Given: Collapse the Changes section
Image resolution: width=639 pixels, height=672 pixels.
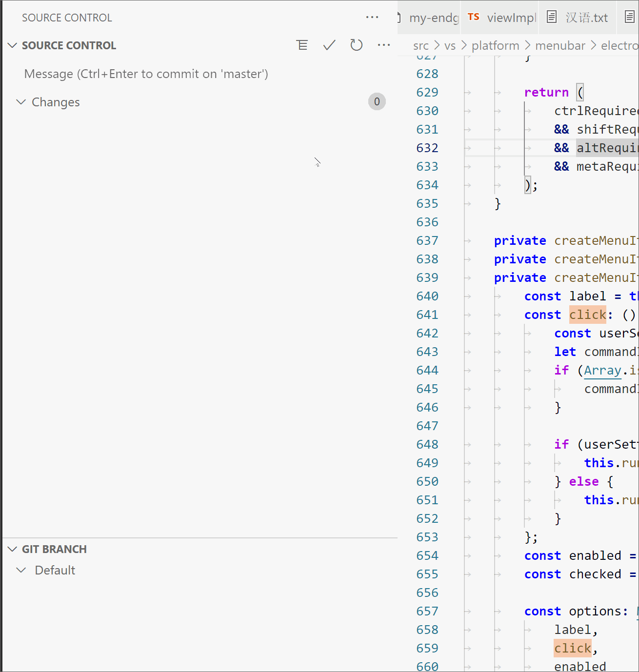Looking at the screenshot, I should [21, 102].
